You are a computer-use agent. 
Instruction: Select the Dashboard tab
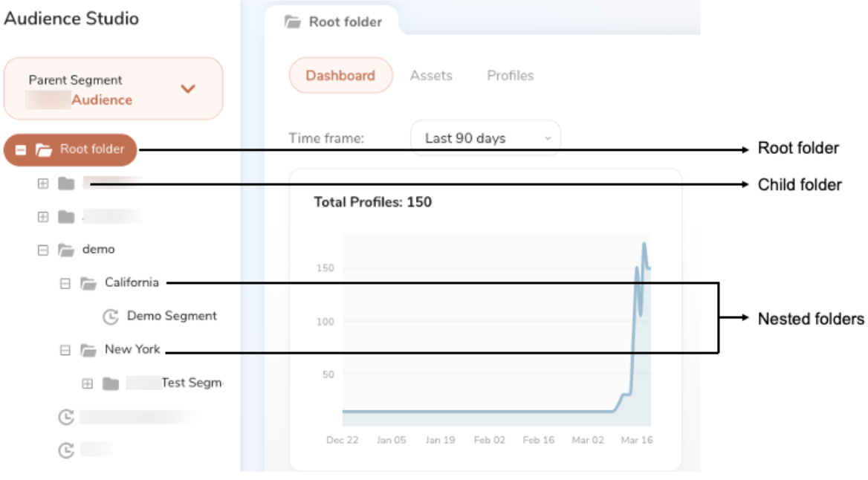(x=340, y=76)
